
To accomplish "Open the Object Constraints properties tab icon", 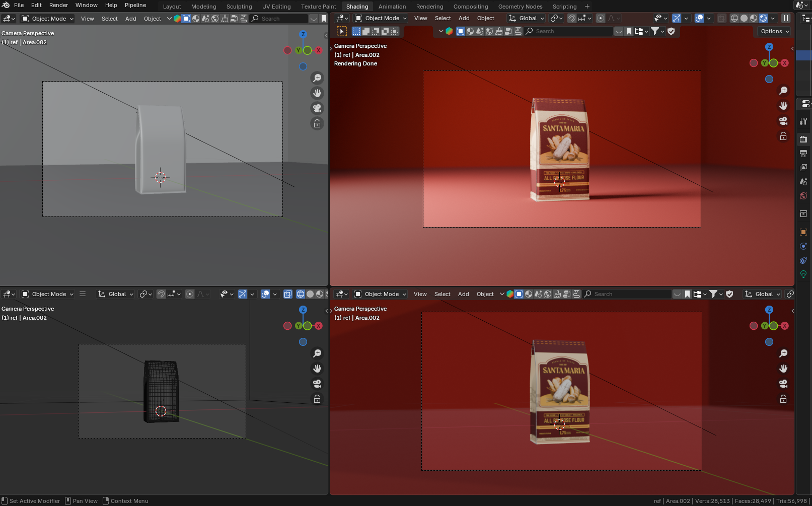I will pyautogui.click(x=803, y=260).
